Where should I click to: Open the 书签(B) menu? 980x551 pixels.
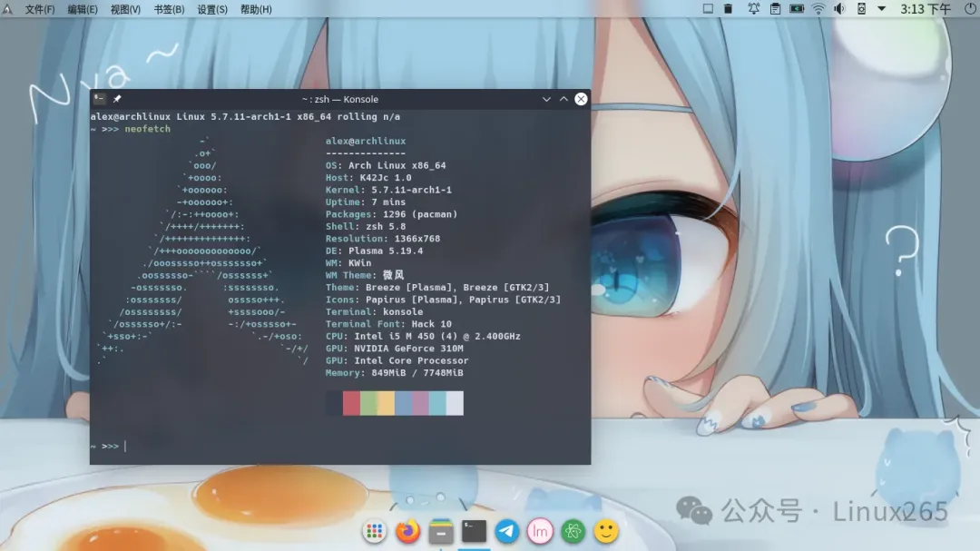[169, 9]
